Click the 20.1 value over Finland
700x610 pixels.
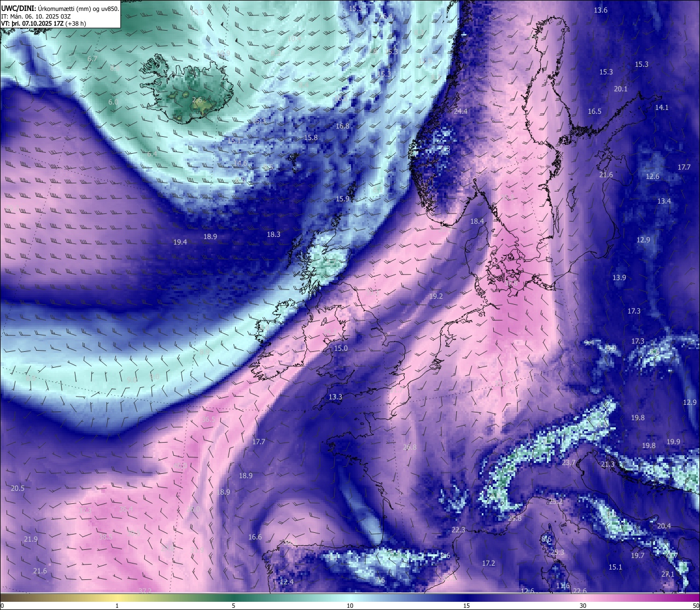click(x=621, y=89)
